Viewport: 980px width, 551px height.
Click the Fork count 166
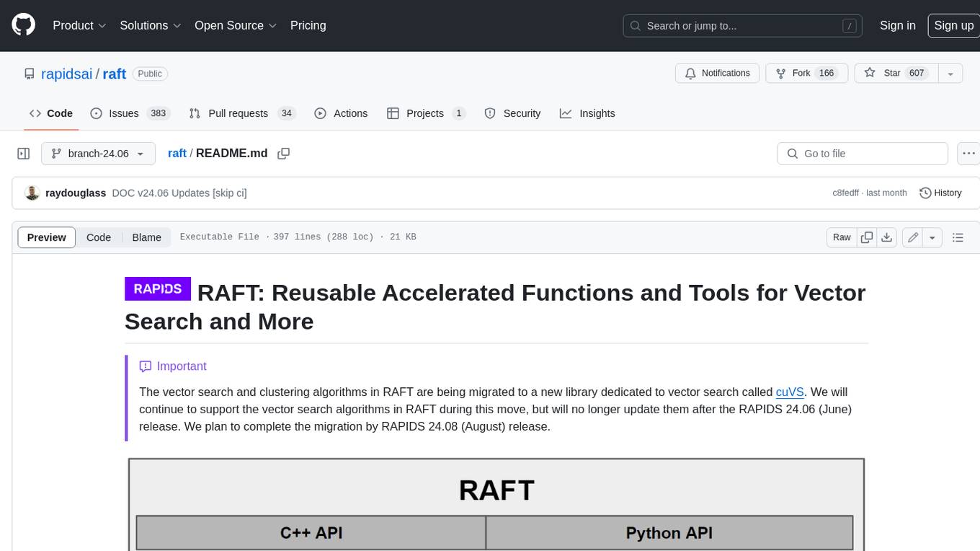827,74
